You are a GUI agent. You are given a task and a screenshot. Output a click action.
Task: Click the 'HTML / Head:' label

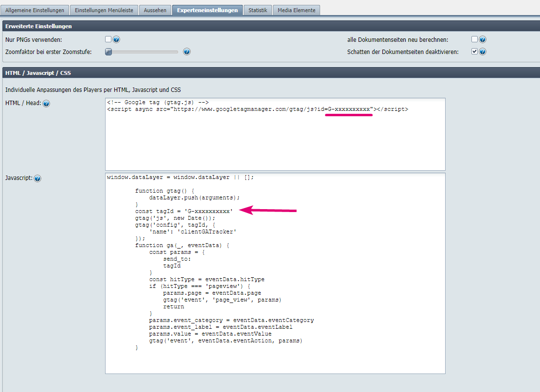[x=23, y=103]
